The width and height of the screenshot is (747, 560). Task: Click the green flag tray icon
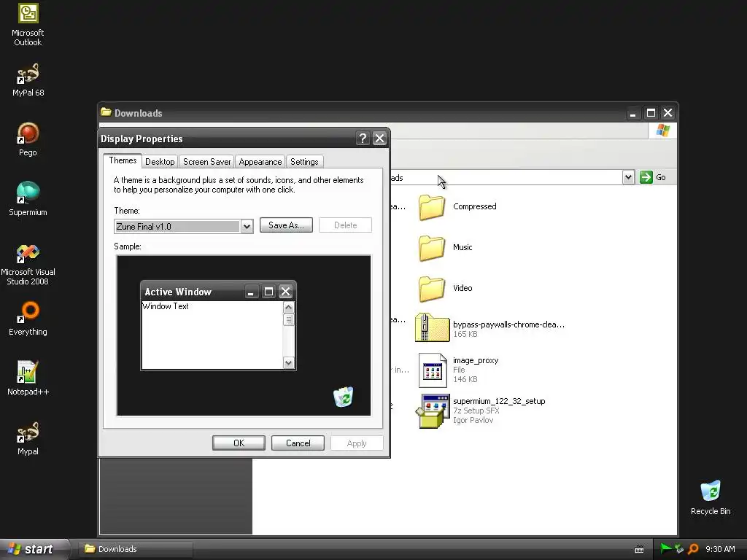point(665,549)
